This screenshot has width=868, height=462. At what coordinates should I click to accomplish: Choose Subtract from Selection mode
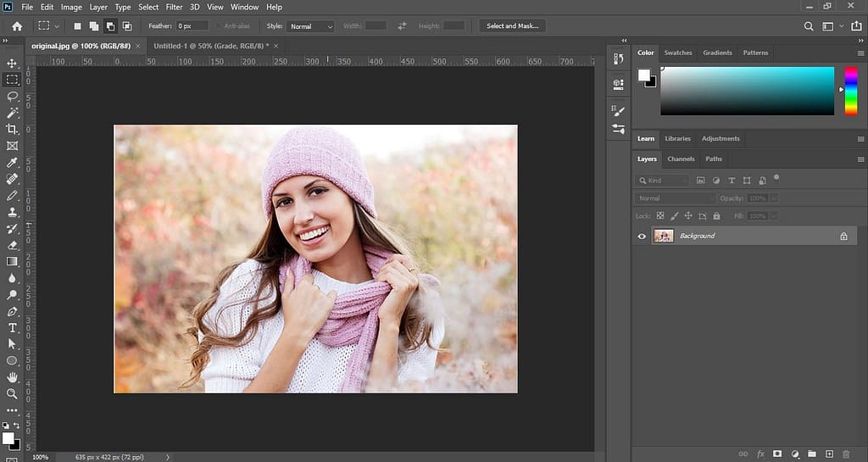point(111,26)
